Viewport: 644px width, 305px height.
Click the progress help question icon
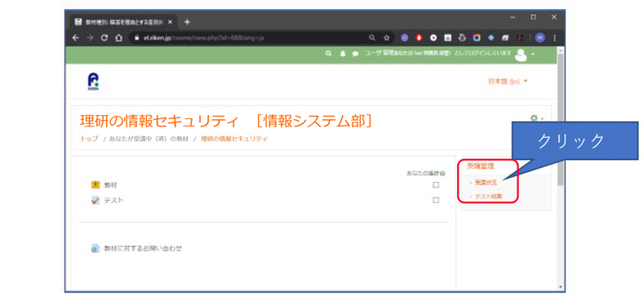tap(442, 174)
